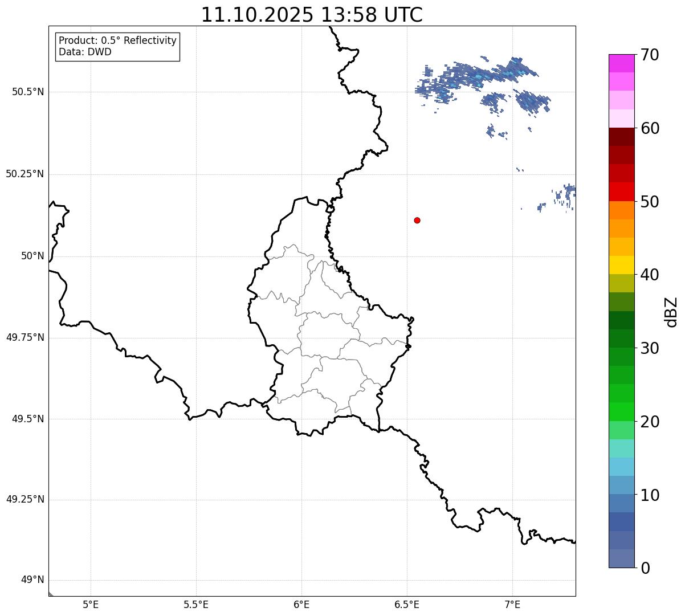Viewport: 685px width, 616px height.
Task: Click the 40 colorbar tick label
Action: (x=649, y=275)
